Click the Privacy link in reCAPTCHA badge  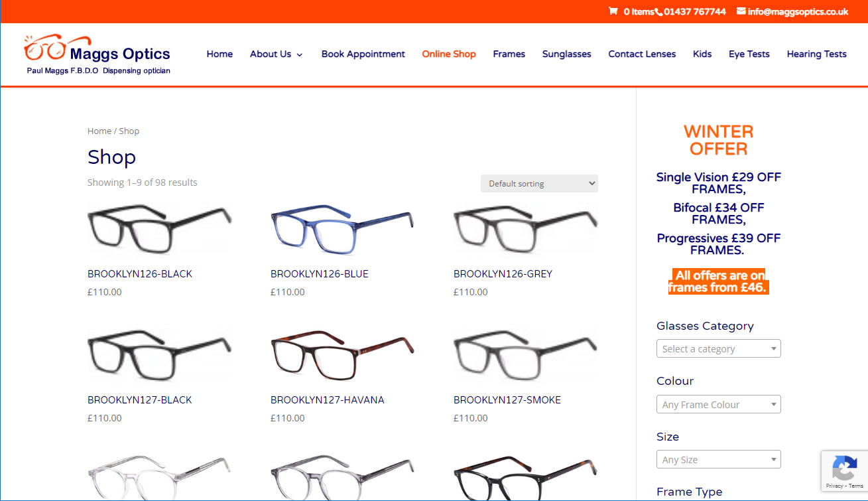tap(834, 486)
